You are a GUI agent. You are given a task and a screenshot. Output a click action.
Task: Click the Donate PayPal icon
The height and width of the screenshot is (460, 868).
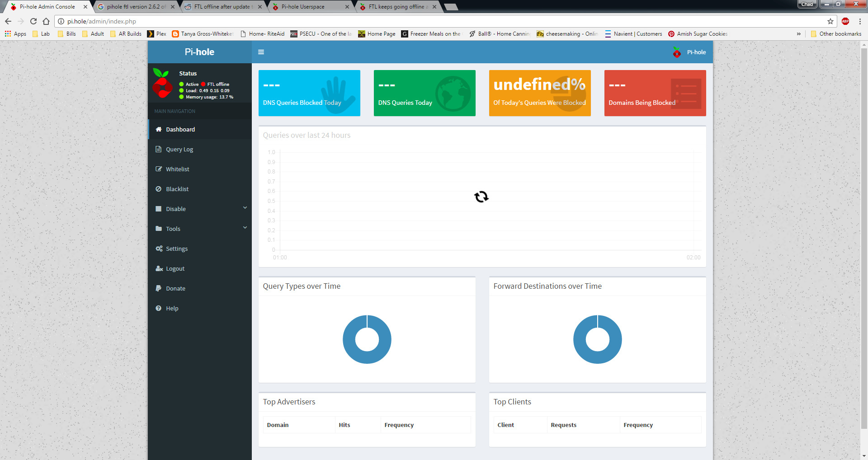click(159, 288)
